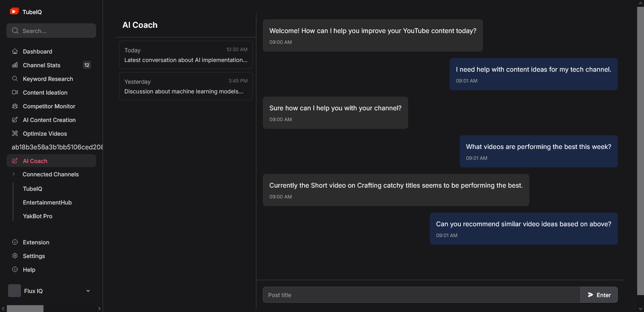Click the Content Ideation video icon
644x312 pixels.
15,92
